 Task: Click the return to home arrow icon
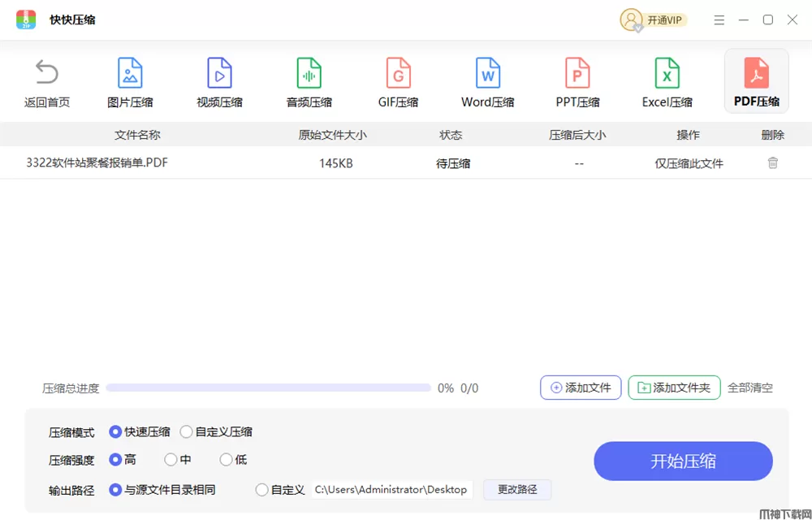click(x=46, y=73)
